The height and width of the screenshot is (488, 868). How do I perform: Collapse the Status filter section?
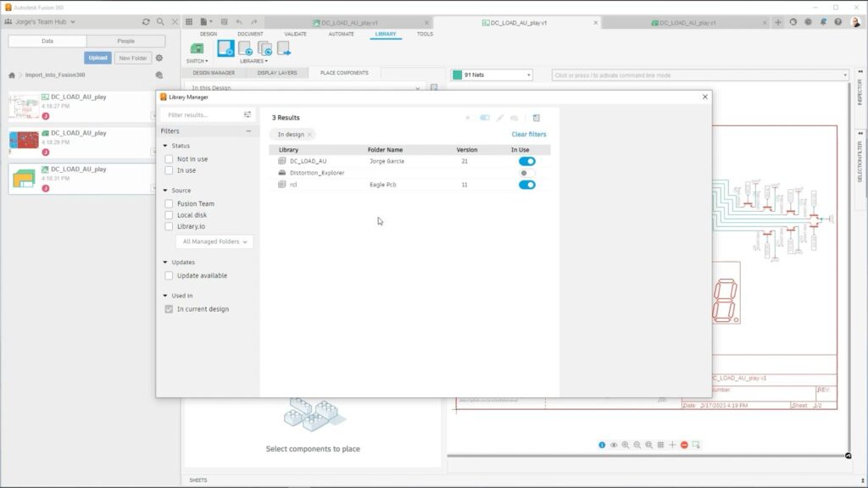[x=165, y=146]
